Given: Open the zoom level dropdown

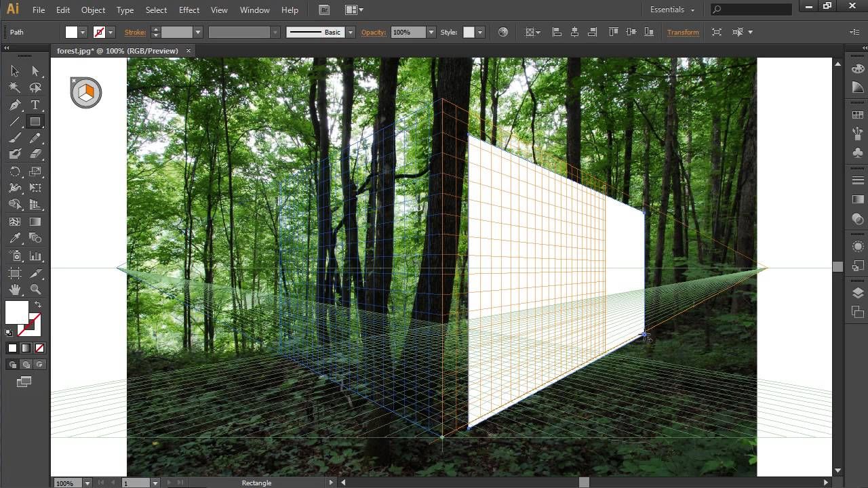Looking at the screenshot, I should pos(87,483).
